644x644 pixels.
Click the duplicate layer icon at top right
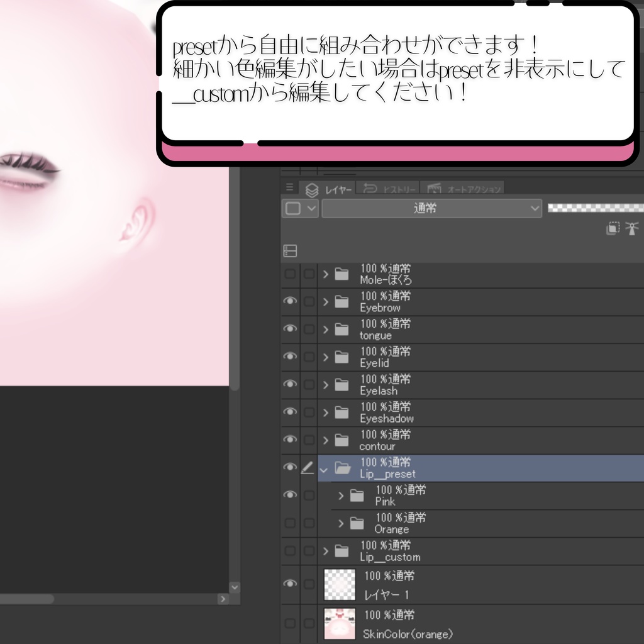click(613, 228)
